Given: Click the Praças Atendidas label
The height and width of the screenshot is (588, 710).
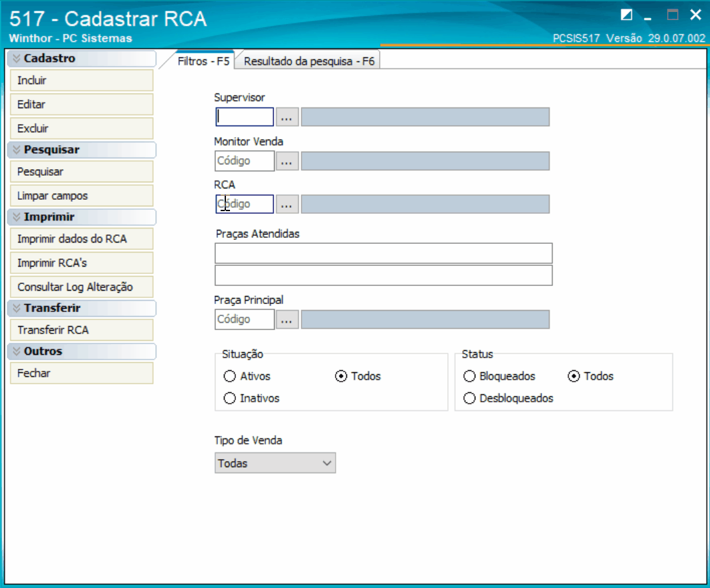Looking at the screenshot, I should click(257, 234).
